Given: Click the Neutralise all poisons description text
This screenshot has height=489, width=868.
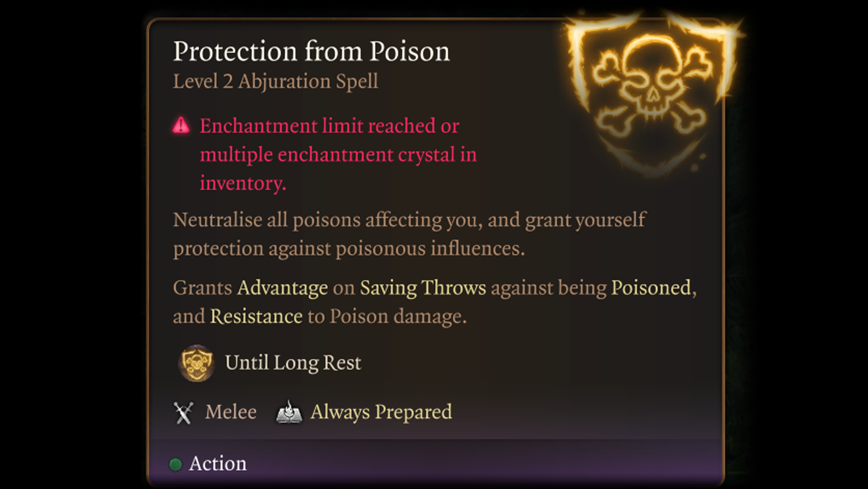Looking at the screenshot, I should [x=409, y=220].
